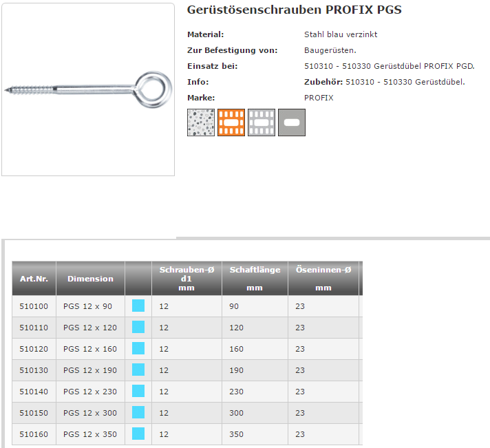Click the blue square for article 510100

[138, 306]
